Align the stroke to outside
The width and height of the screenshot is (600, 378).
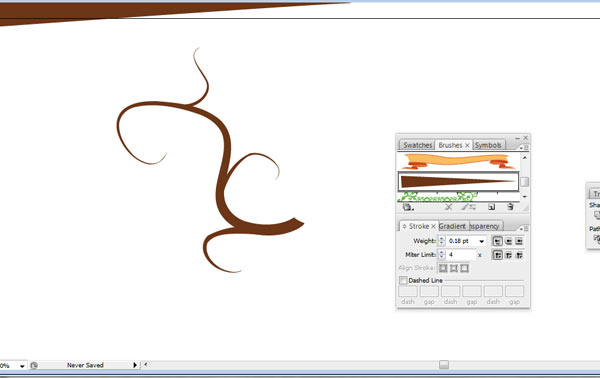click(464, 268)
